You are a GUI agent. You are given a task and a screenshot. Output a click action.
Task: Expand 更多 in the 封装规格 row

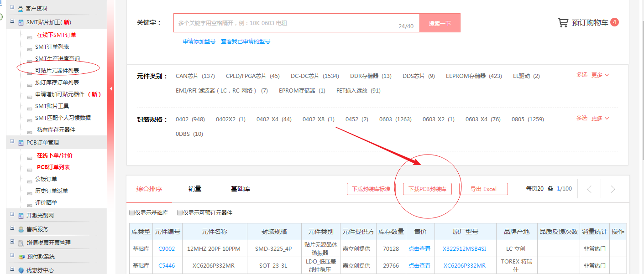(x=600, y=119)
